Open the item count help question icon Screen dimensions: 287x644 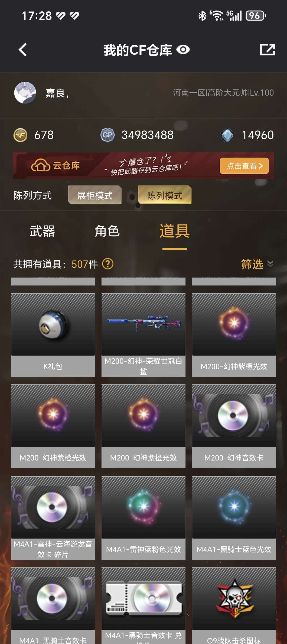[x=108, y=264]
